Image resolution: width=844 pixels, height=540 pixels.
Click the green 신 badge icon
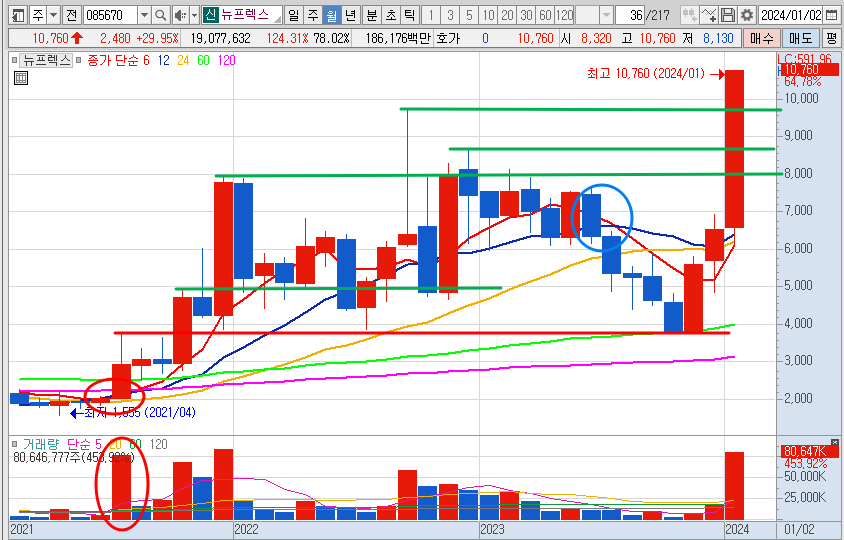[210, 15]
